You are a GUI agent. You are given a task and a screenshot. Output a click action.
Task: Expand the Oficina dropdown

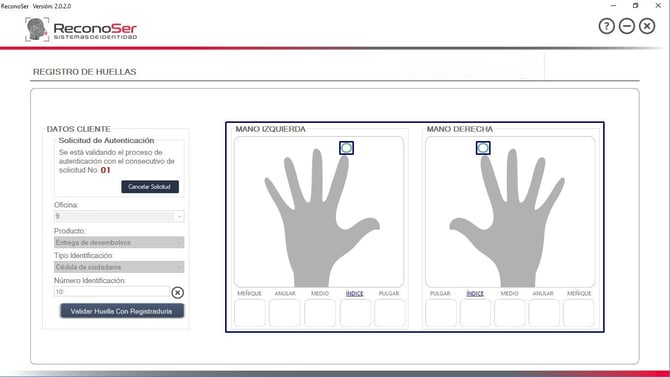coord(119,216)
